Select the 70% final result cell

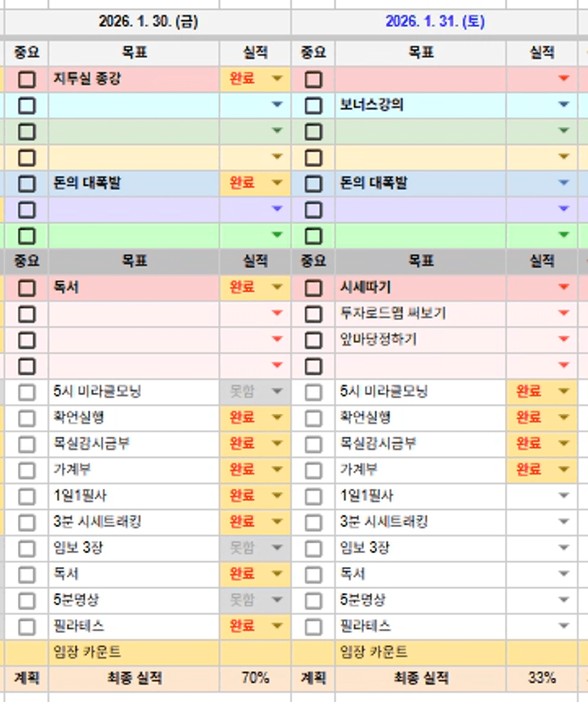tap(255, 678)
